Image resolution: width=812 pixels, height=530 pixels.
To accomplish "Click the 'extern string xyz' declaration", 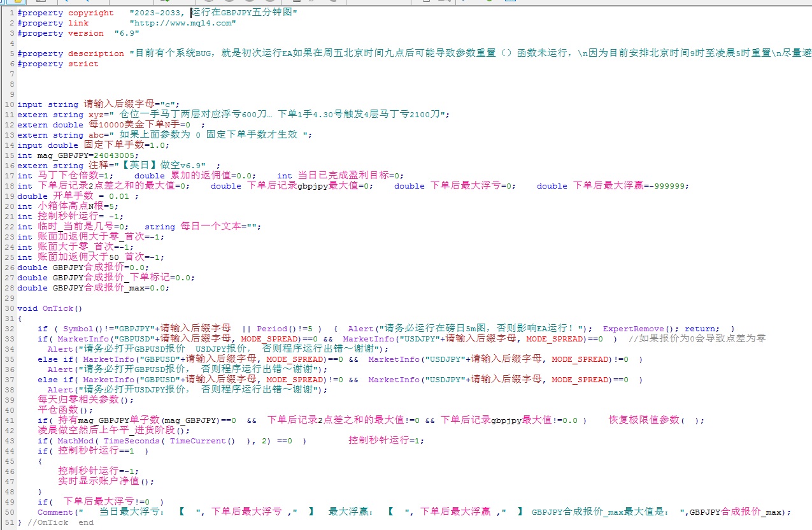I will (234, 115).
